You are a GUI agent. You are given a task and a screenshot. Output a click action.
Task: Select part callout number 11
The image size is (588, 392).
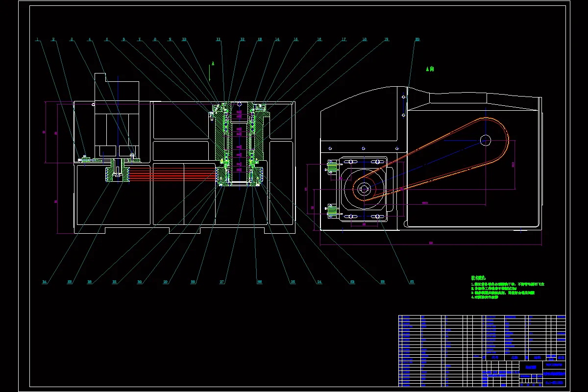click(x=218, y=40)
